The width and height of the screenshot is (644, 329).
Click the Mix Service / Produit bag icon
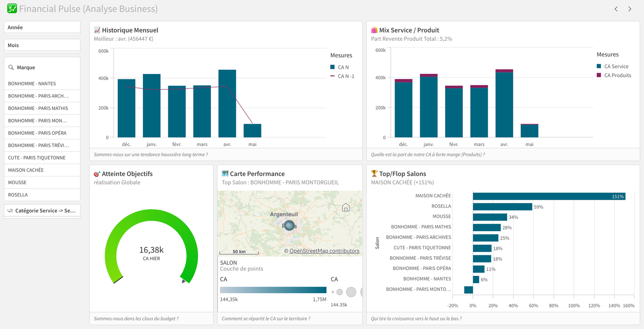[374, 30]
